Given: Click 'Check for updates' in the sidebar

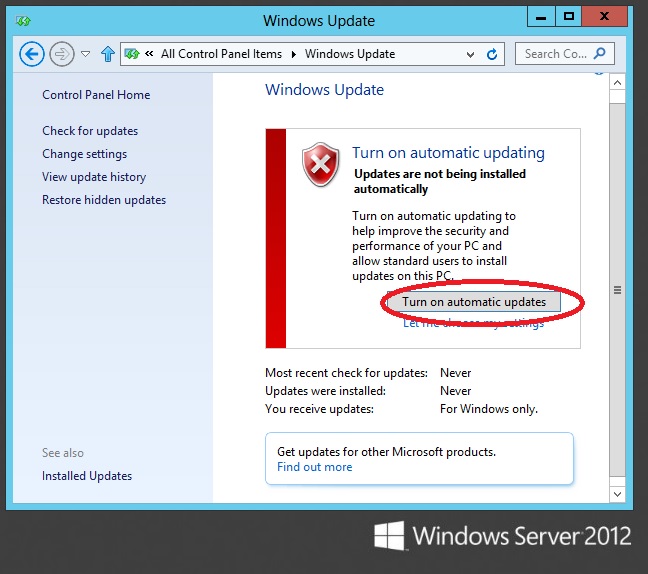Looking at the screenshot, I should point(90,131).
